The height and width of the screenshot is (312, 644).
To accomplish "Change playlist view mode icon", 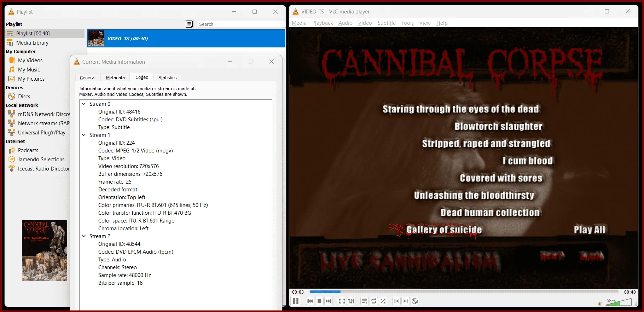I will (x=190, y=24).
